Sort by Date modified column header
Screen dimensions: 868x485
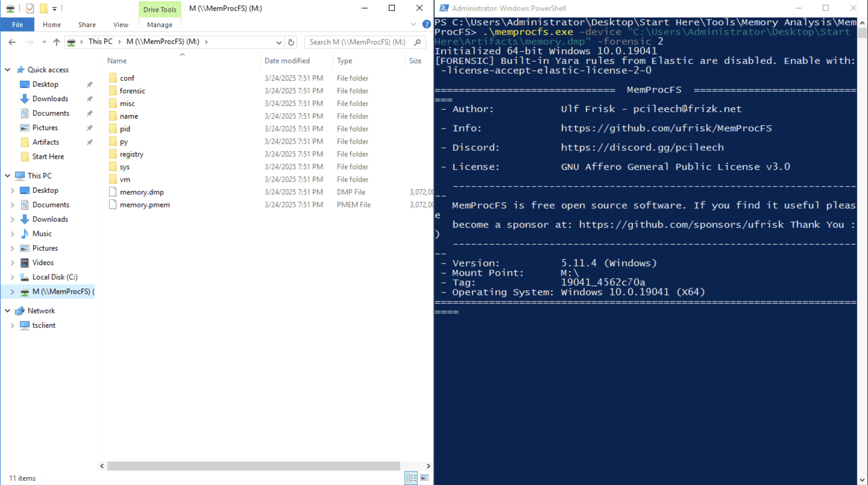(x=287, y=61)
